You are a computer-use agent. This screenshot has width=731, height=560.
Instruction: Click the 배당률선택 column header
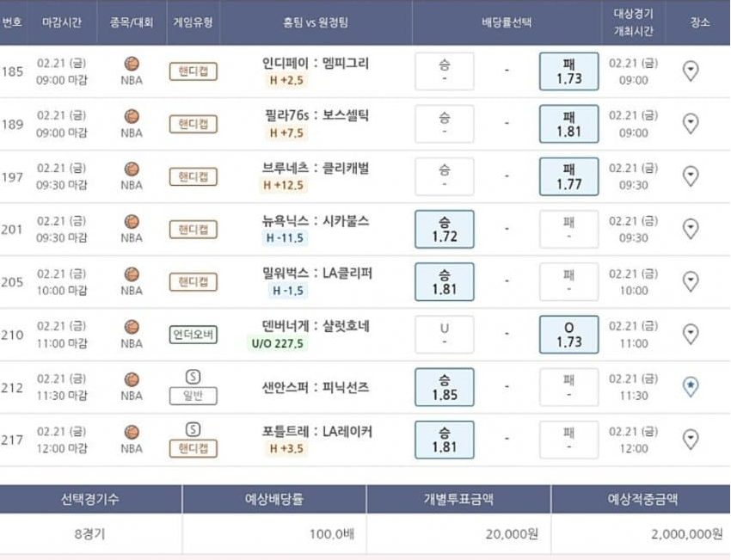(x=507, y=22)
